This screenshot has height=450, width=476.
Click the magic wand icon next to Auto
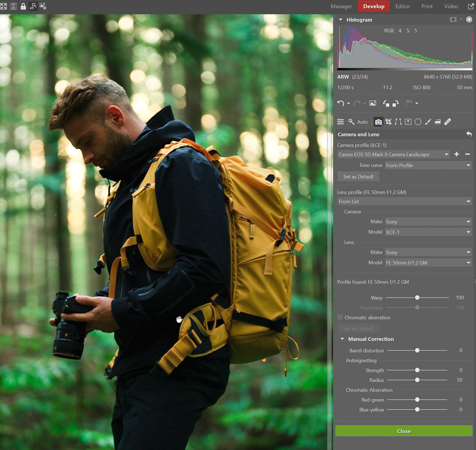point(352,121)
